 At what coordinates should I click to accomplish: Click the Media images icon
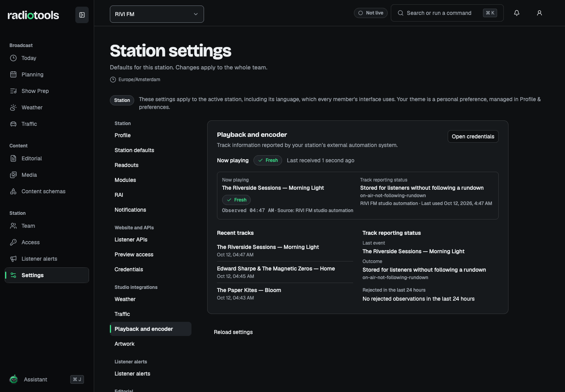(13, 175)
